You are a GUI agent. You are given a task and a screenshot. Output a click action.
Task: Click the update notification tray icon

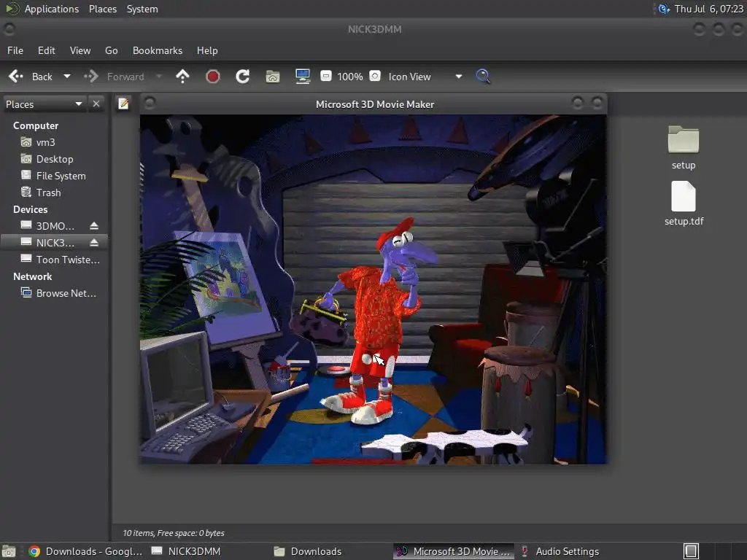coord(663,9)
